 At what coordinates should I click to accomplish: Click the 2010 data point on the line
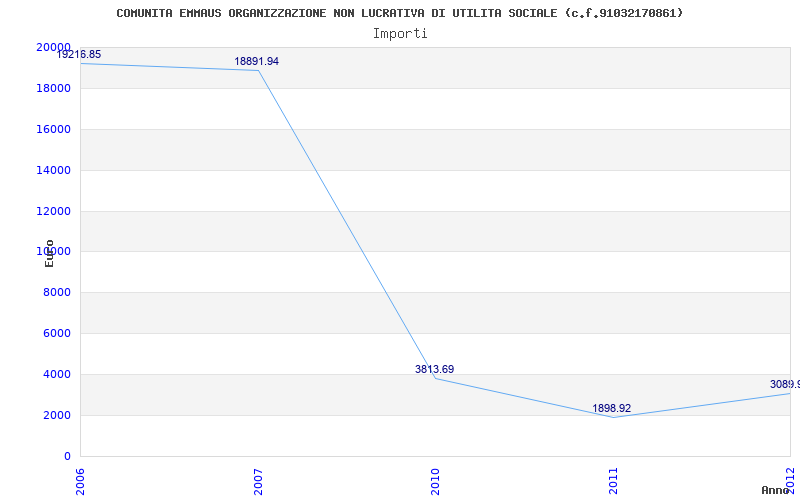point(435,378)
